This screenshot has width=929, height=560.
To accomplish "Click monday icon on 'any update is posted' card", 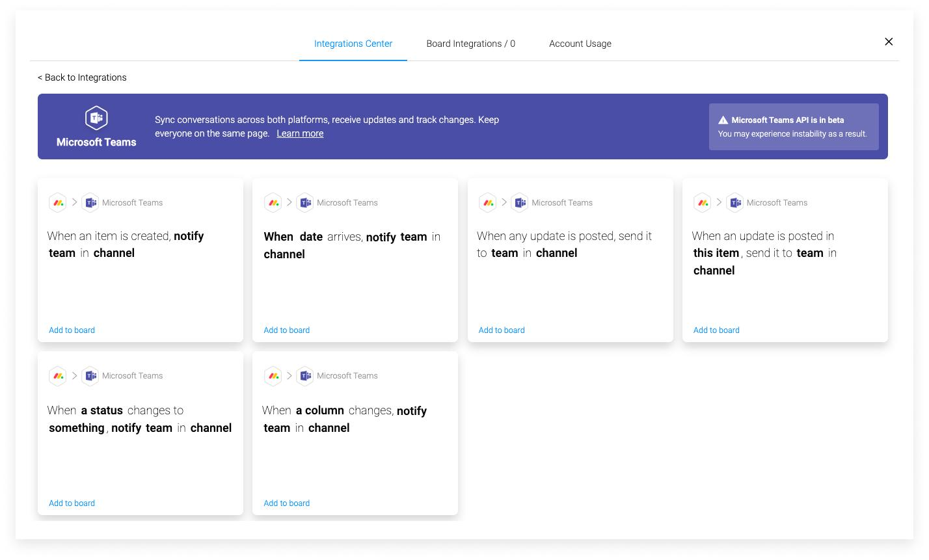I will tap(488, 203).
